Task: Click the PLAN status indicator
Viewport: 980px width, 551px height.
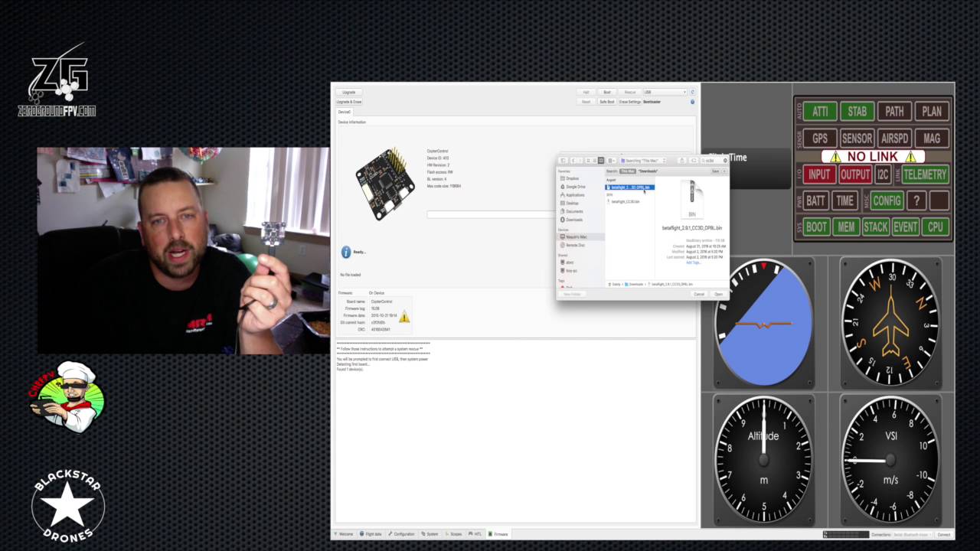Action: tap(932, 111)
